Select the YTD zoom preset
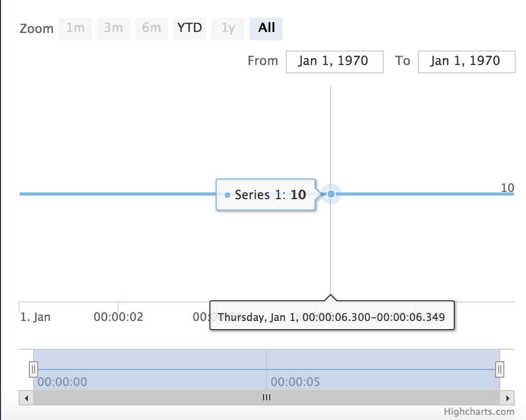Image resolution: width=526 pixels, height=420 pixels. (x=189, y=28)
